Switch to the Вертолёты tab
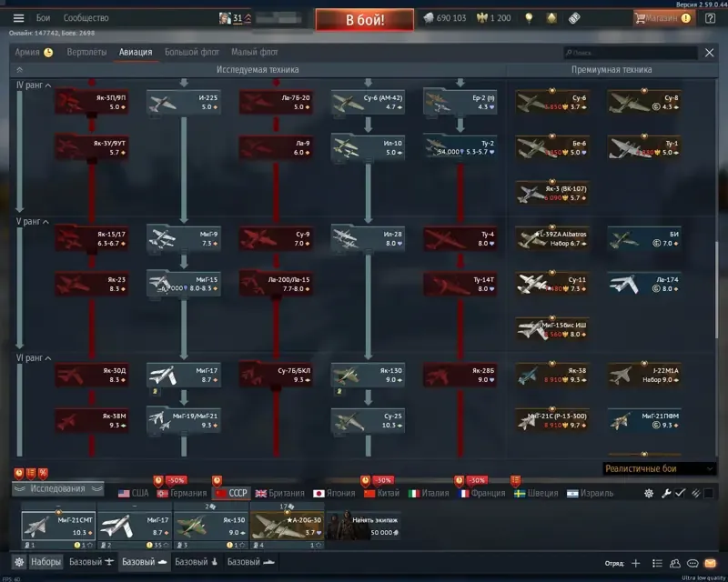Screen dimensions: 728x582 (86, 52)
